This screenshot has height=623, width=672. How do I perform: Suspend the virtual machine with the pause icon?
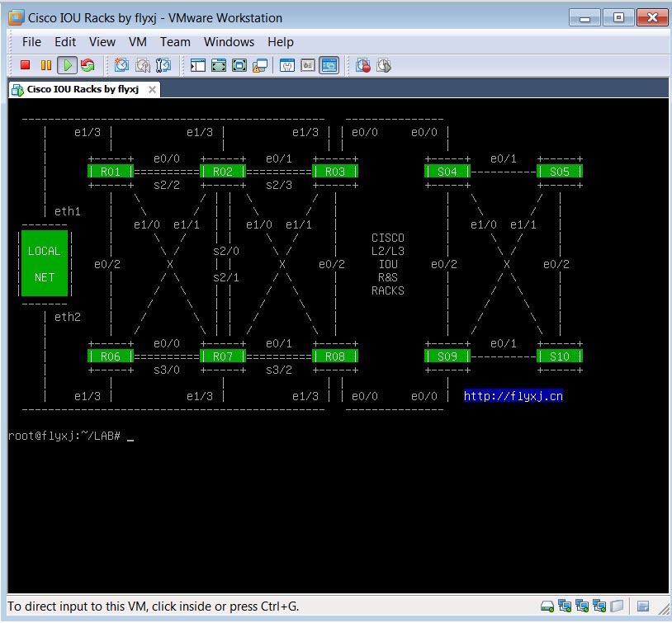(46, 65)
